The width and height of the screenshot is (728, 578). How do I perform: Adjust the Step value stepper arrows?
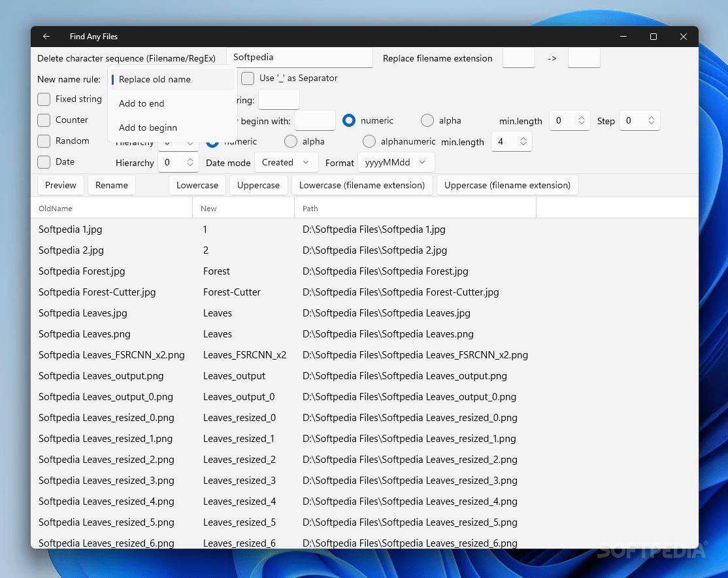(652, 120)
